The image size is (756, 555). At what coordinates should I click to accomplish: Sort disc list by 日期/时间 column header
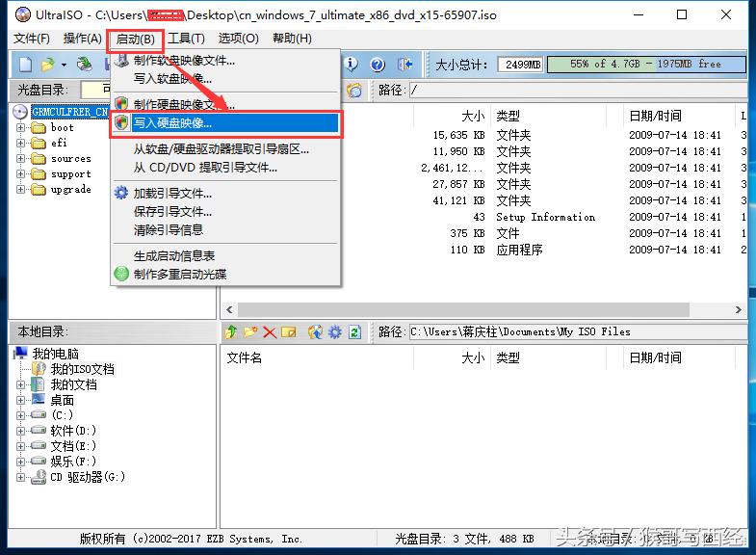coord(679,116)
